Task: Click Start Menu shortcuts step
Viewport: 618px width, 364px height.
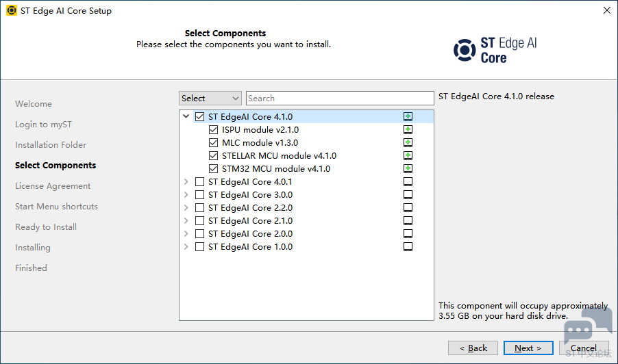Action: point(56,207)
